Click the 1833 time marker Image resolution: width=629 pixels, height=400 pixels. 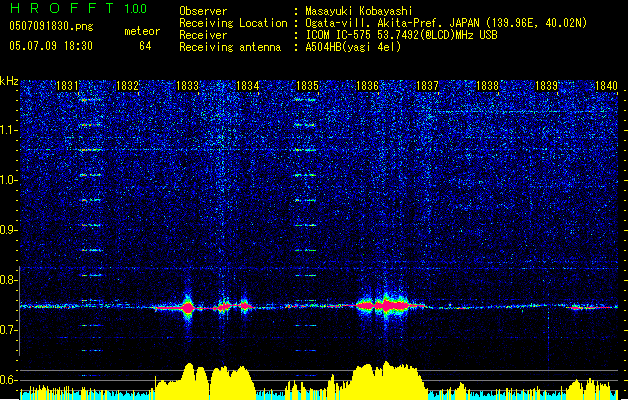pos(187,86)
